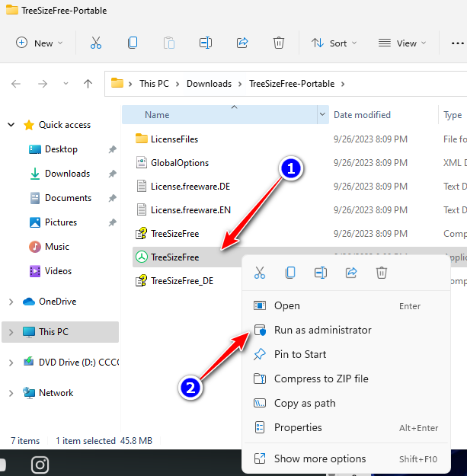Click the Delete trash icon in the toolbar
Screen dimensions: 467x476
pos(278,43)
